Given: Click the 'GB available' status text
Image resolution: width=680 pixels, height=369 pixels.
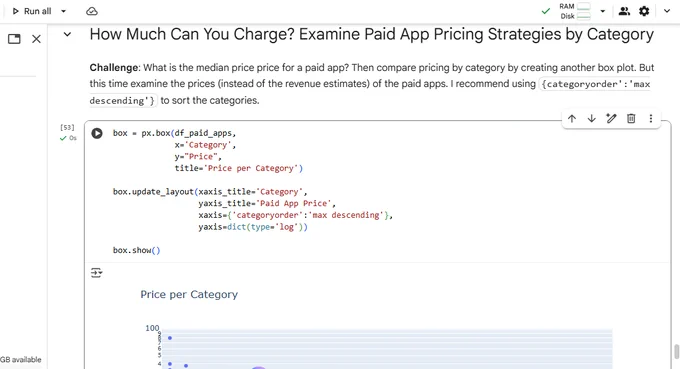Looking at the screenshot, I should pos(21,359).
